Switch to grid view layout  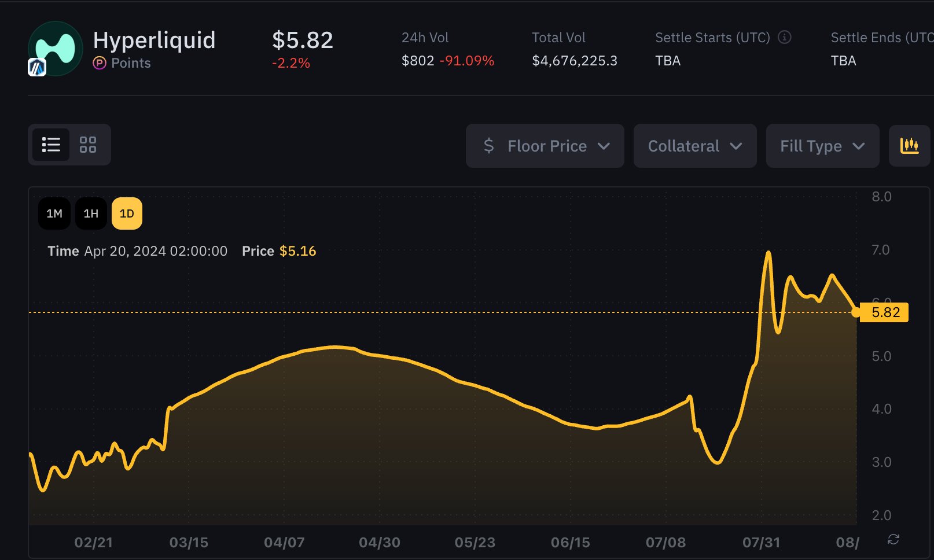click(88, 145)
